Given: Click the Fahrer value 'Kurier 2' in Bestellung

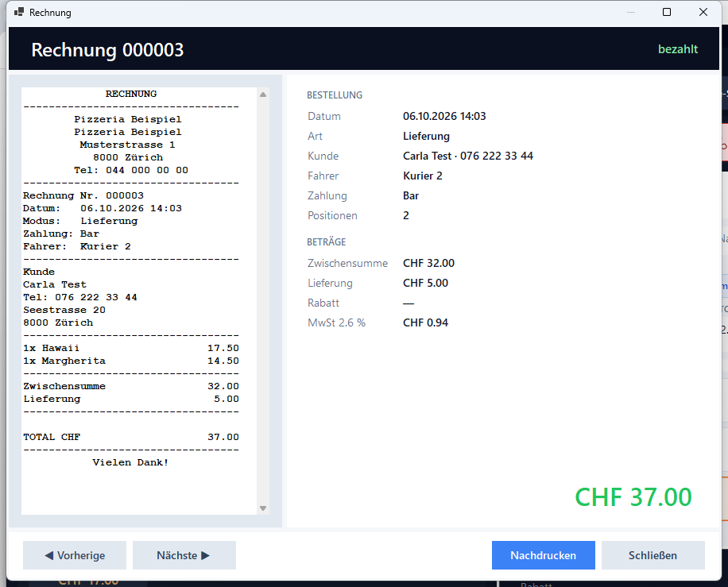Looking at the screenshot, I should pos(423,176).
